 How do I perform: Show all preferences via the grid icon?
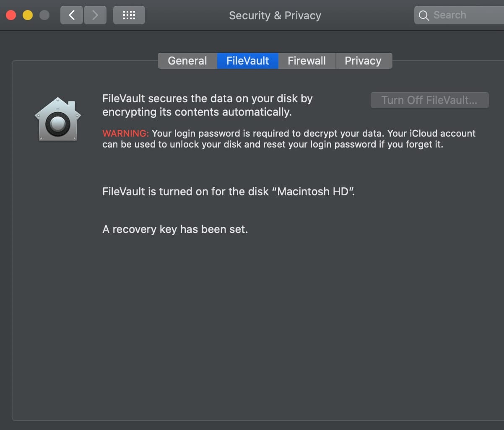tap(129, 16)
